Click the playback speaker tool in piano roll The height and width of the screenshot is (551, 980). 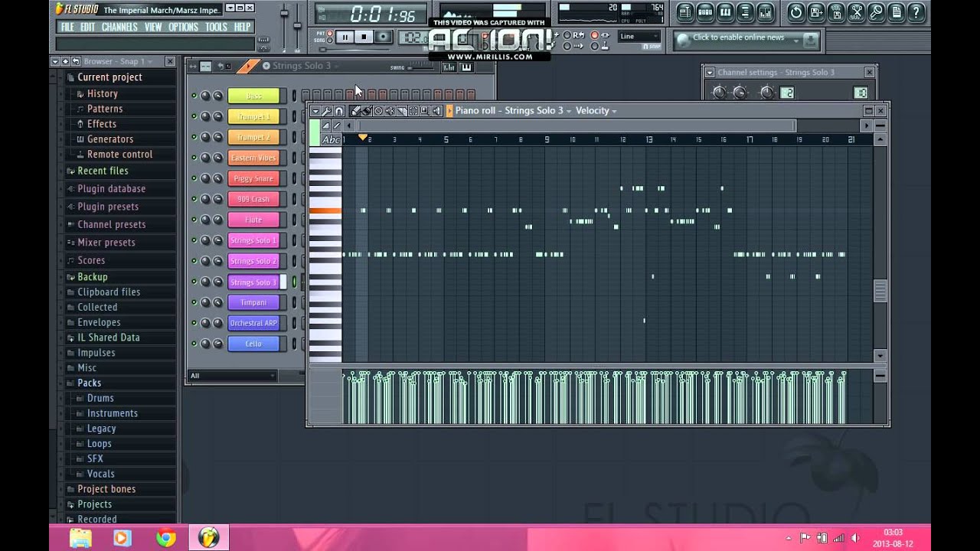(436, 111)
